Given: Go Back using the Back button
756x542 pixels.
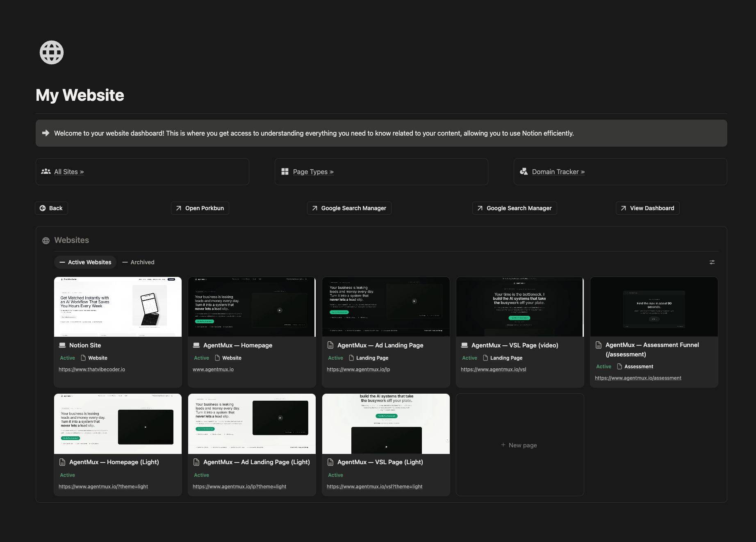Looking at the screenshot, I should click(x=51, y=208).
